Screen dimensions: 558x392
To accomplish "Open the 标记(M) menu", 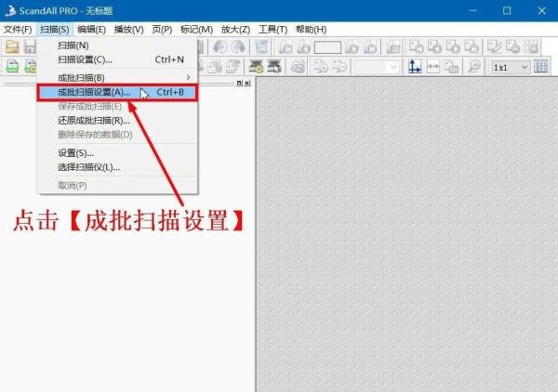I will [x=196, y=30].
